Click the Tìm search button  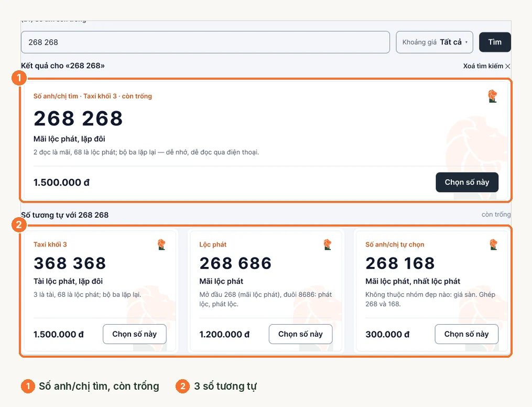pyautogui.click(x=495, y=42)
